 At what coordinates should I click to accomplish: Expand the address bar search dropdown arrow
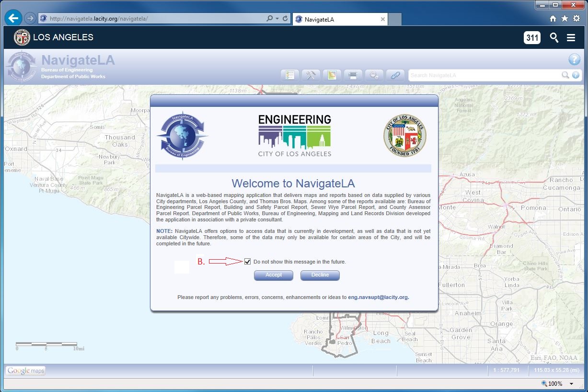coord(277,19)
